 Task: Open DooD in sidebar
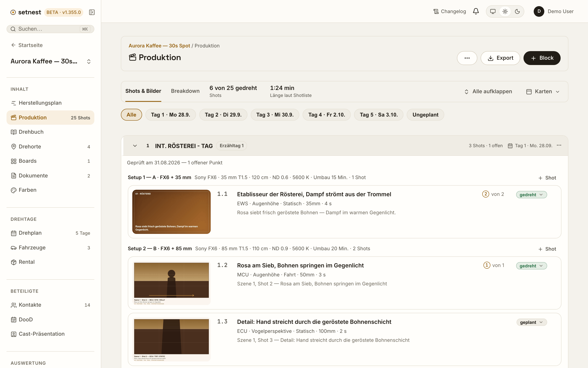coord(50,319)
